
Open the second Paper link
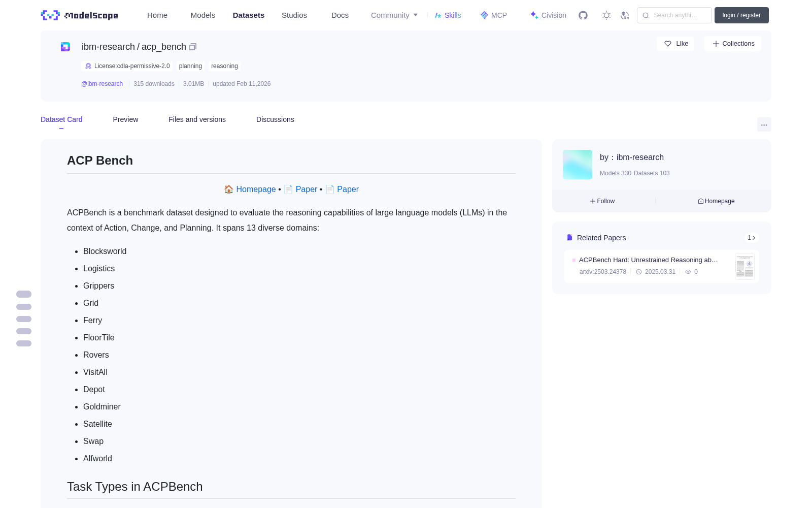[348, 189]
